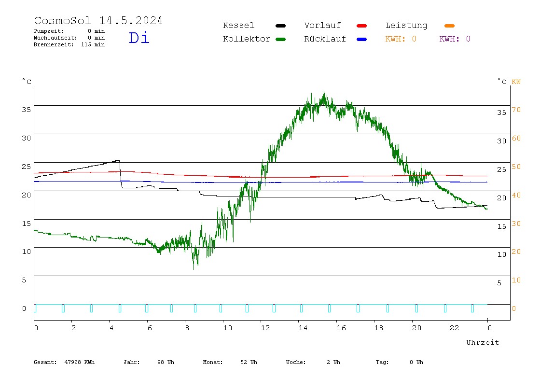The height and width of the screenshot is (392, 554).
Task: Click the 'CosmoSol 14.5.2024' title
Action: pos(98,20)
